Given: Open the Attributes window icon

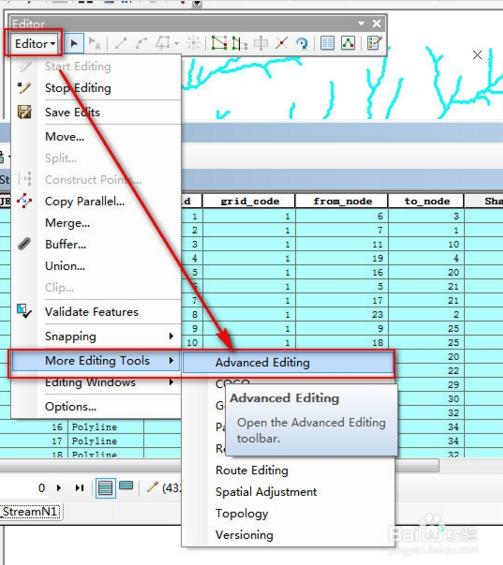Looking at the screenshot, I should pyautogui.click(x=327, y=43).
